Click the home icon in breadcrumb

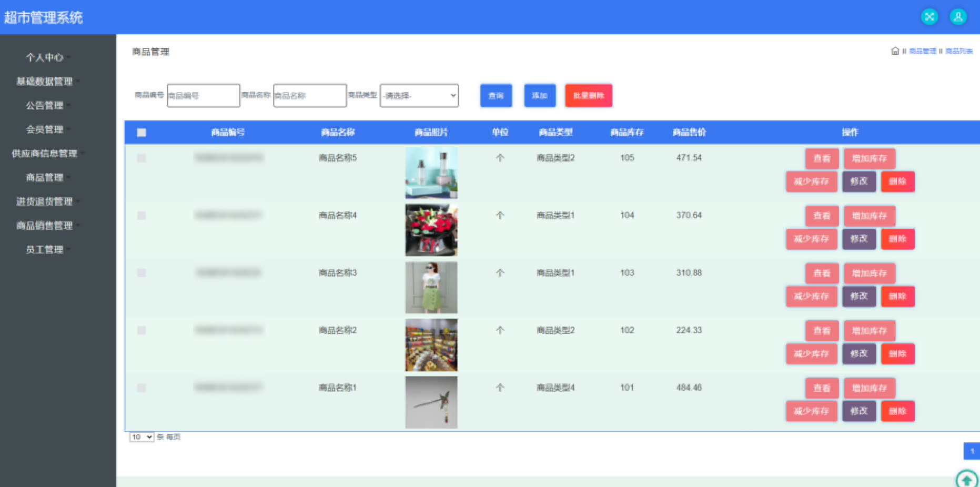click(x=895, y=51)
